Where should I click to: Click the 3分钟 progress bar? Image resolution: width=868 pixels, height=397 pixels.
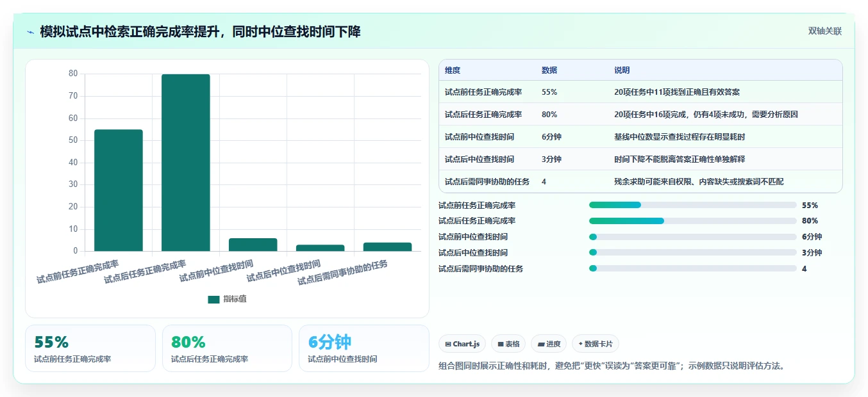click(693, 252)
